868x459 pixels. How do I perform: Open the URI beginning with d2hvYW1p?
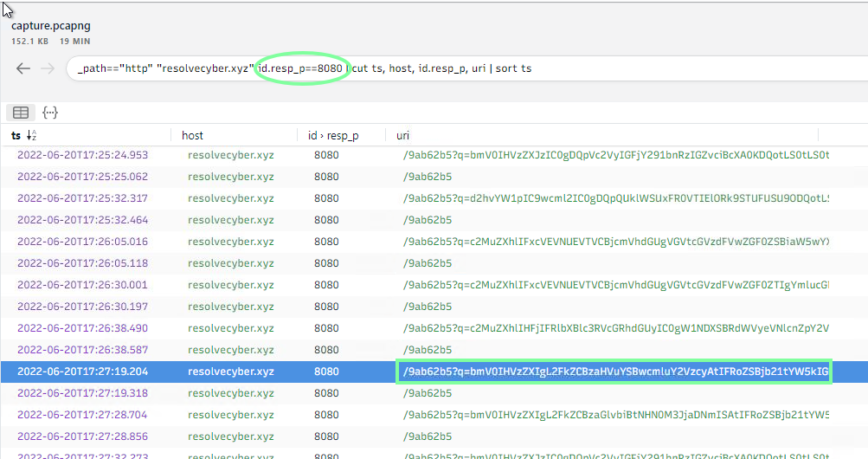point(614,198)
